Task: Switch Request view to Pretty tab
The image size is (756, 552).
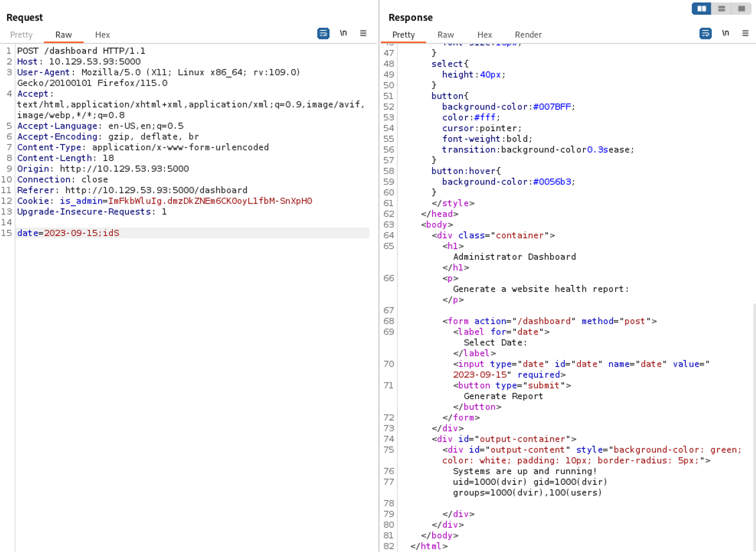Action: pyautogui.click(x=21, y=35)
